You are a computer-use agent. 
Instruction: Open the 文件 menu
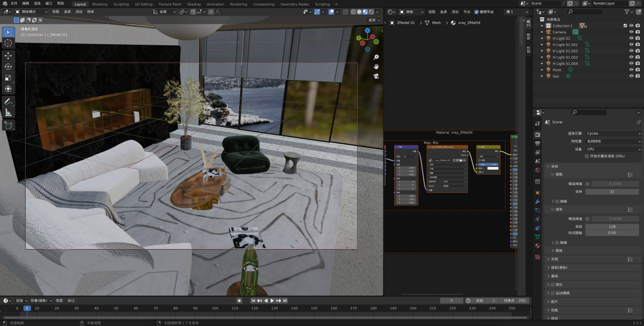click(14, 4)
